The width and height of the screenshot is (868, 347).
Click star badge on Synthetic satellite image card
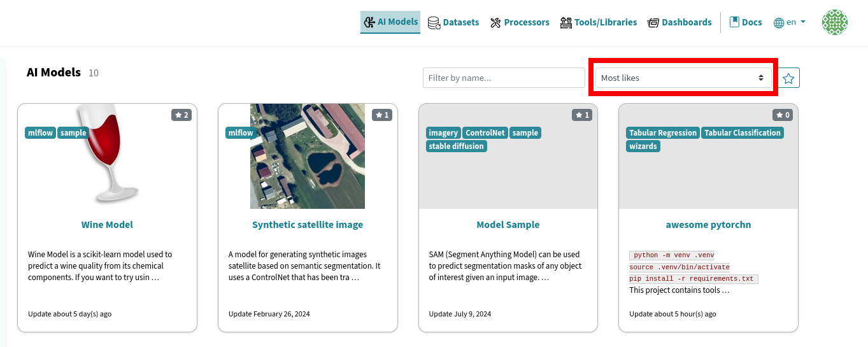tap(382, 115)
